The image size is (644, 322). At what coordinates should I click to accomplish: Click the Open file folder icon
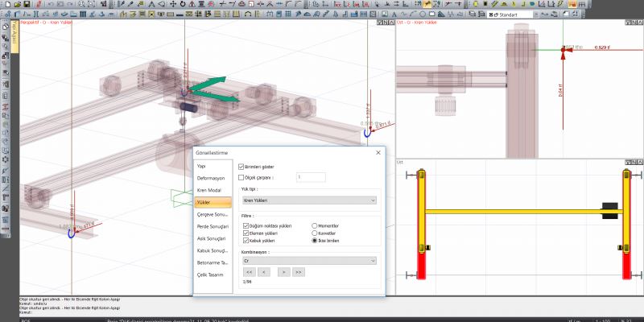click(16, 4)
